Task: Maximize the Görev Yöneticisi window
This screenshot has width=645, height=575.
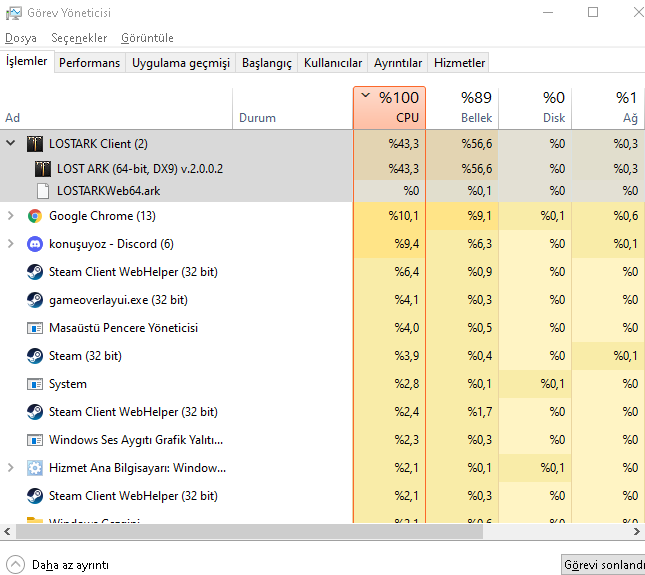Action: pyautogui.click(x=593, y=12)
